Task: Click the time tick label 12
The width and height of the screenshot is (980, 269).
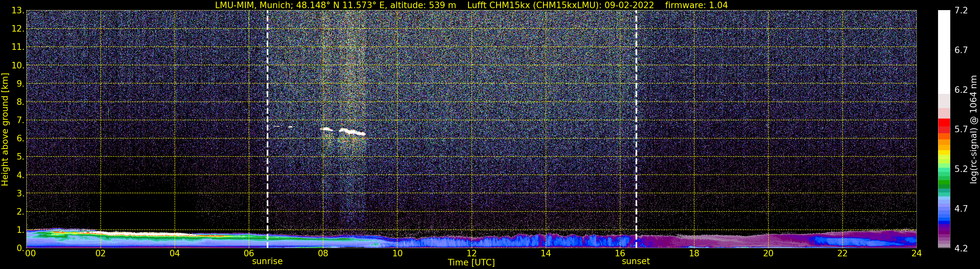Action: pyautogui.click(x=471, y=254)
